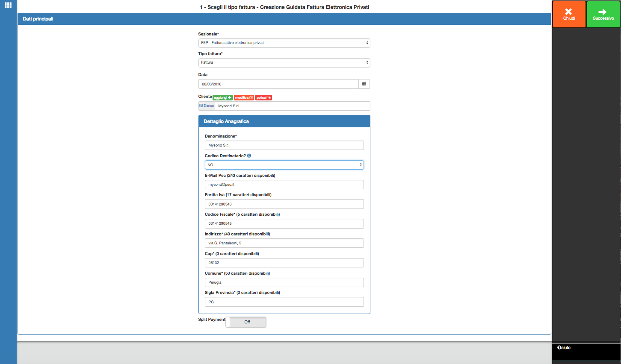Click the modifica client button
The width and height of the screenshot is (621, 364).
tap(244, 97)
